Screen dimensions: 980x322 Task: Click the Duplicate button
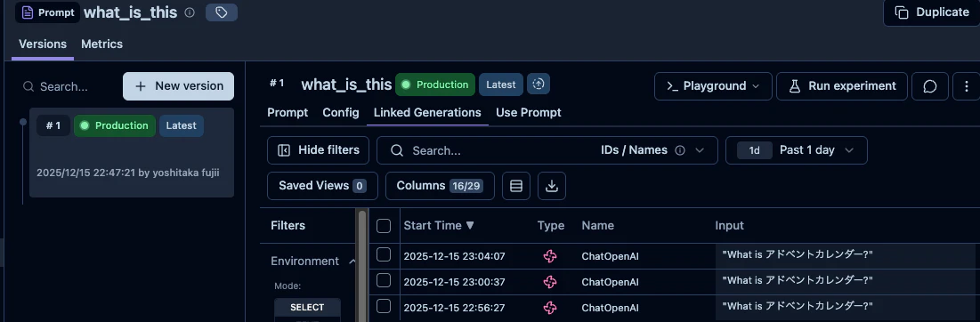click(x=931, y=12)
